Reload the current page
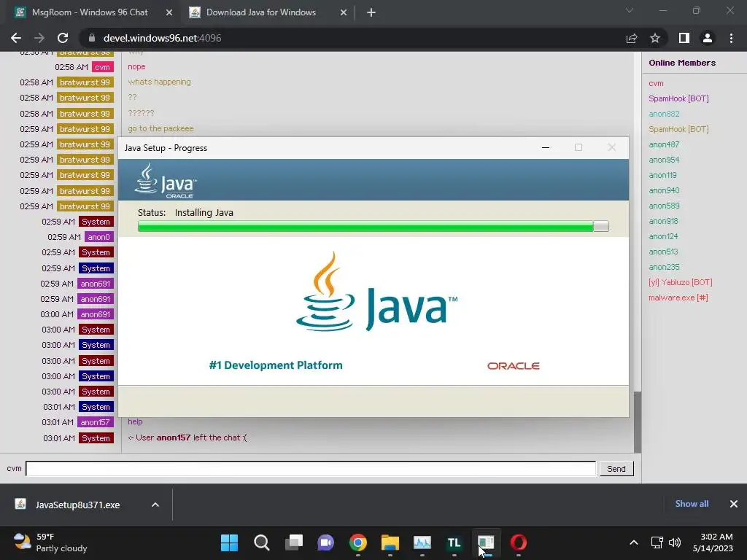The image size is (747, 560). 63,38
